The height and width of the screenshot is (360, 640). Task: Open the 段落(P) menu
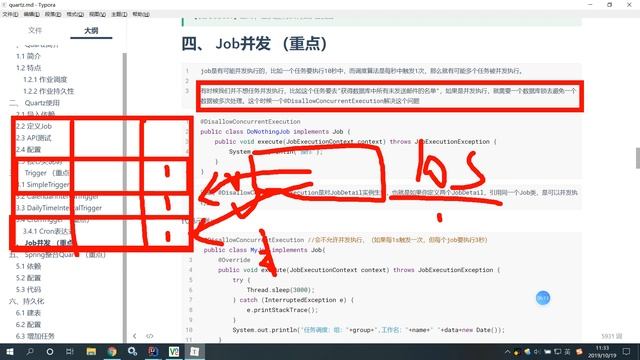[53, 14]
